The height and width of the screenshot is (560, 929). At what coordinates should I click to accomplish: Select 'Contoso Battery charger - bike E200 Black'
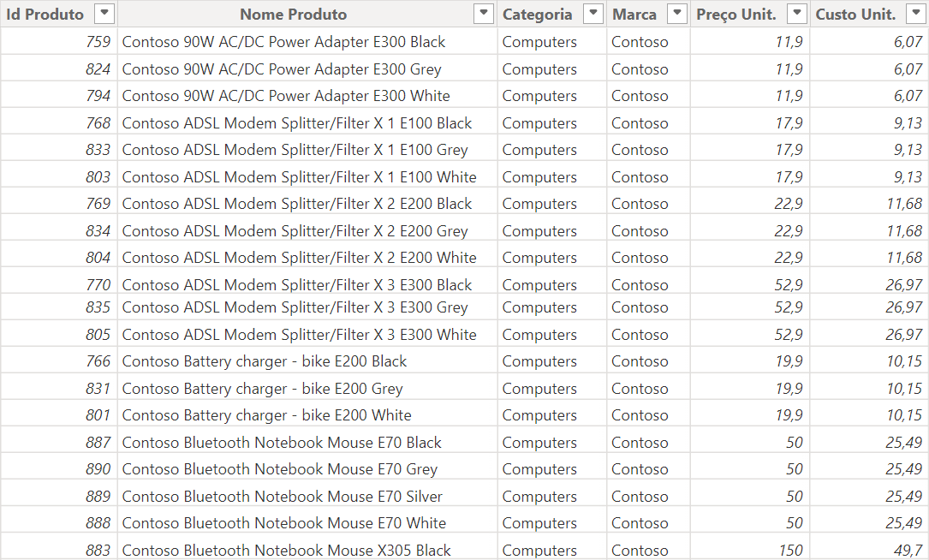pyautogui.click(x=265, y=361)
